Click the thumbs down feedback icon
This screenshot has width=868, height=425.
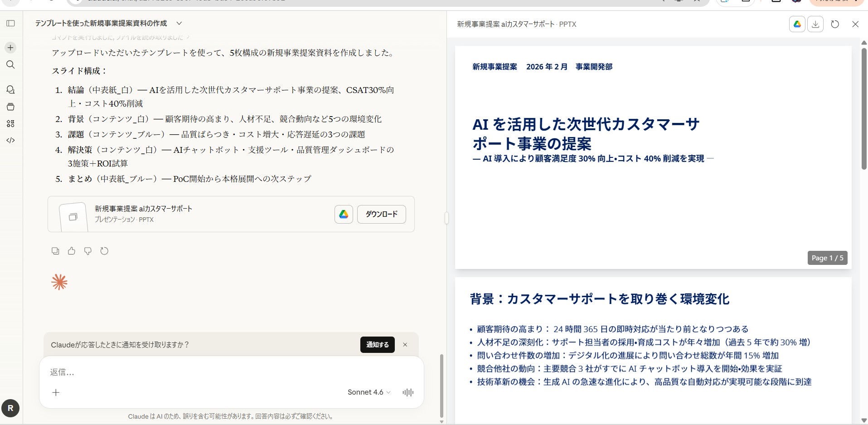click(x=88, y=251)
